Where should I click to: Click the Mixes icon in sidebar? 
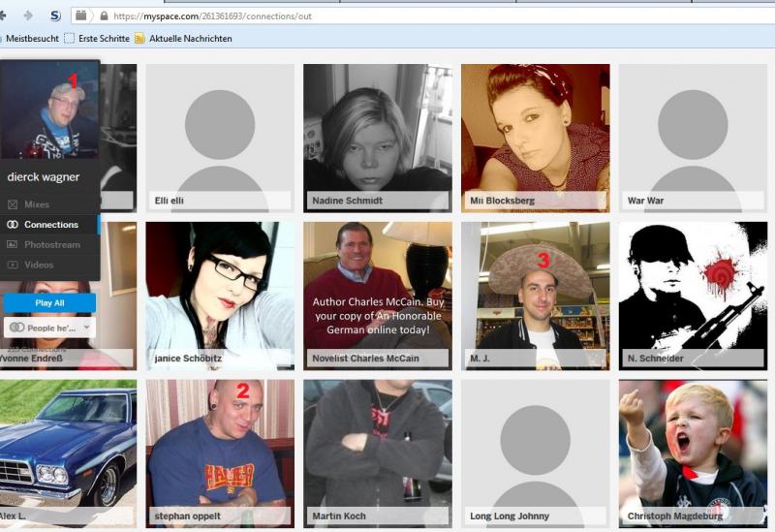[x=13, y=204]
